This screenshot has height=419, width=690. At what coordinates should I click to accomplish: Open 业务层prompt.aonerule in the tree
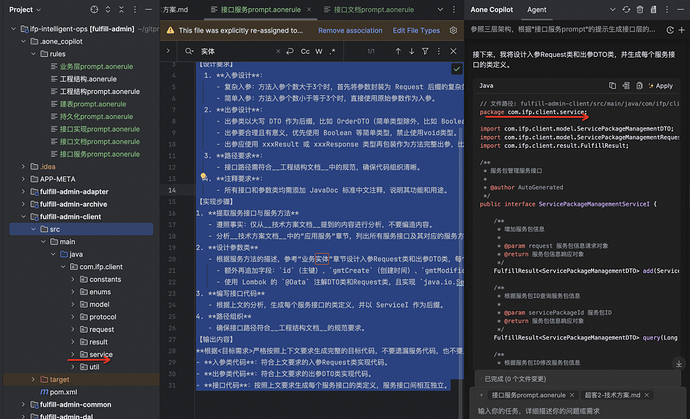tap(96, 66)
